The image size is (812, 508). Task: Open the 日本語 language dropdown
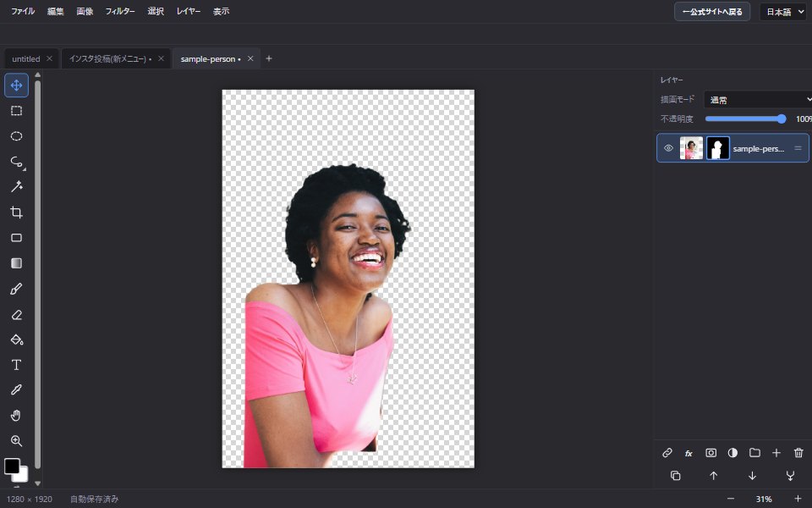(x=783, y=12)
